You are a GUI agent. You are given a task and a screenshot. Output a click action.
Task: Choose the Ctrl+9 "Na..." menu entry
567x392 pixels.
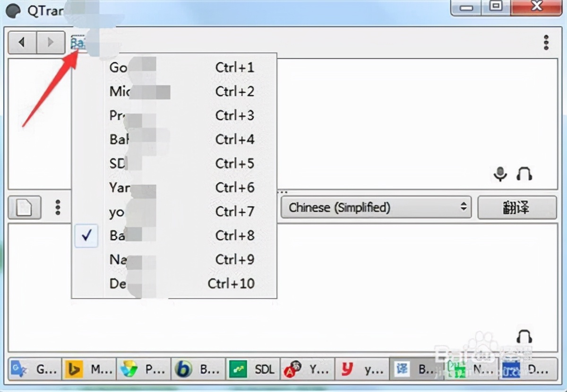(x=174, y=260)
